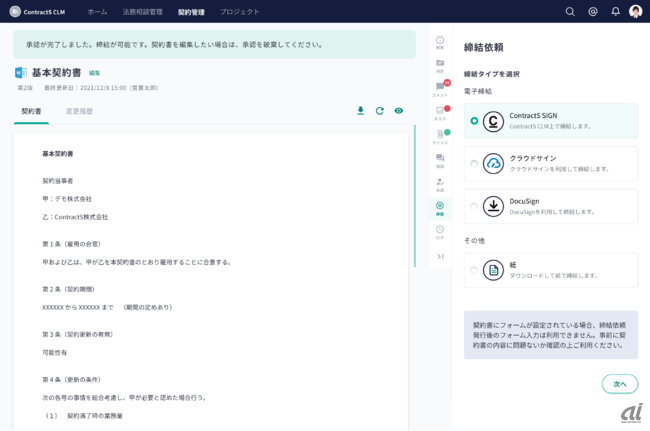Open the notifications bell
This screenshot has height=431, width=650.
(x=616, y=12)
